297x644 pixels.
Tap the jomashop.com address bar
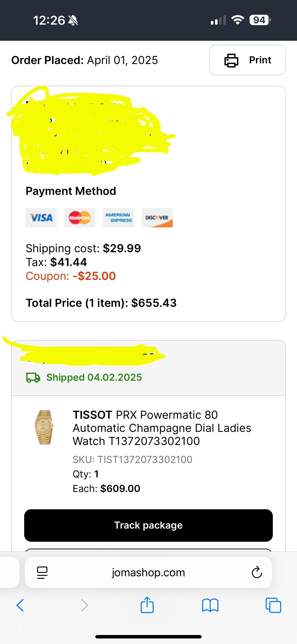148,572
